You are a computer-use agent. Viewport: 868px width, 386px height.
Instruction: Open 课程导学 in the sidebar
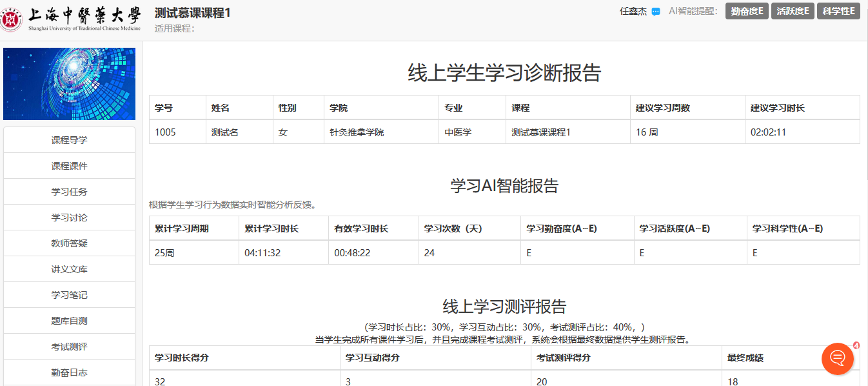coord(70,140)
